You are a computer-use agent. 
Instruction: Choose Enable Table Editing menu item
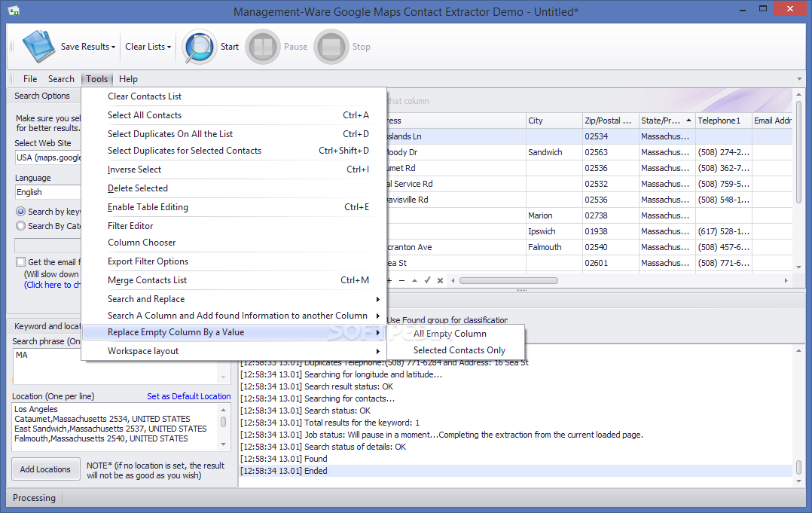click(x=234, y=206)
